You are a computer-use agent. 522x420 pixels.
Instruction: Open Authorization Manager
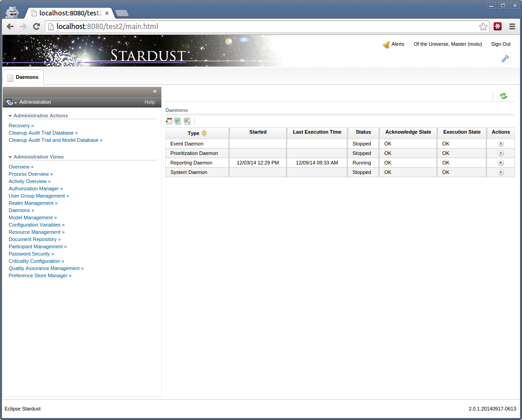36,189
